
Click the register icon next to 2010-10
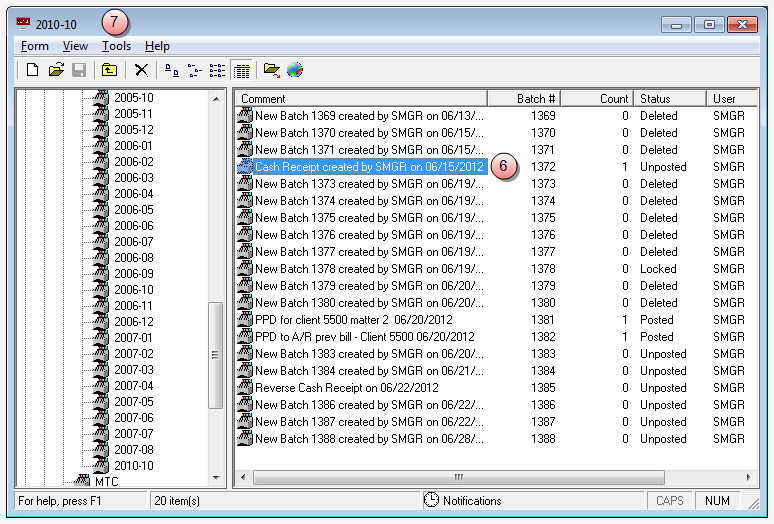(x=101, y=465)
